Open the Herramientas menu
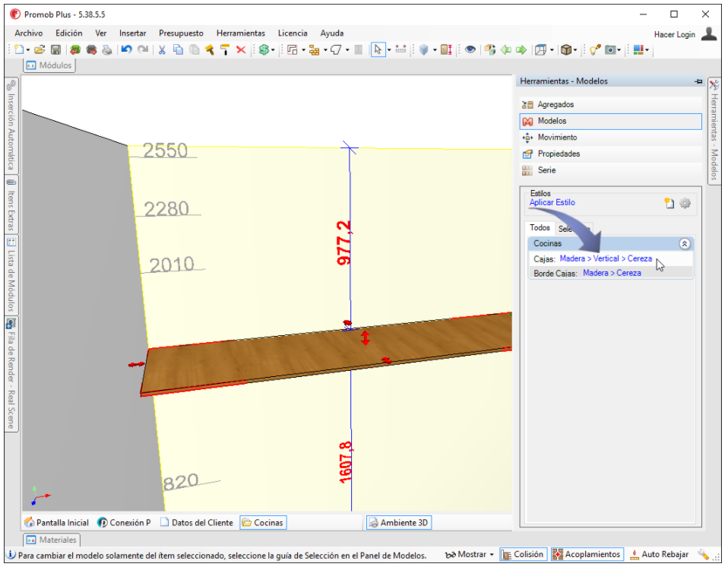 (x=240, y=33)
